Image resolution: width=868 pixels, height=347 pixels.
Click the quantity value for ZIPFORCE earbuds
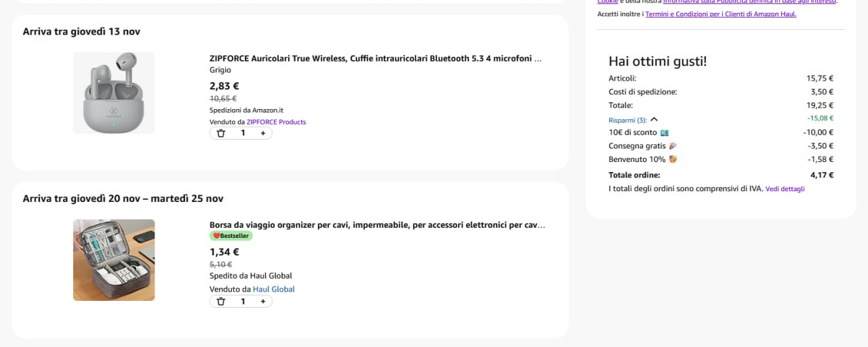click(x=243, y=134)
